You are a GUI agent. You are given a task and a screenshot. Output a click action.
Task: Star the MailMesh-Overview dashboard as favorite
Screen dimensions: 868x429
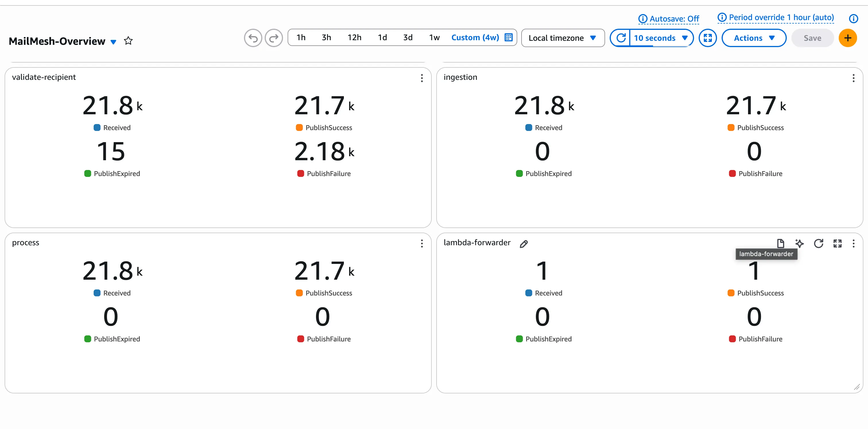tap(128, 40)
